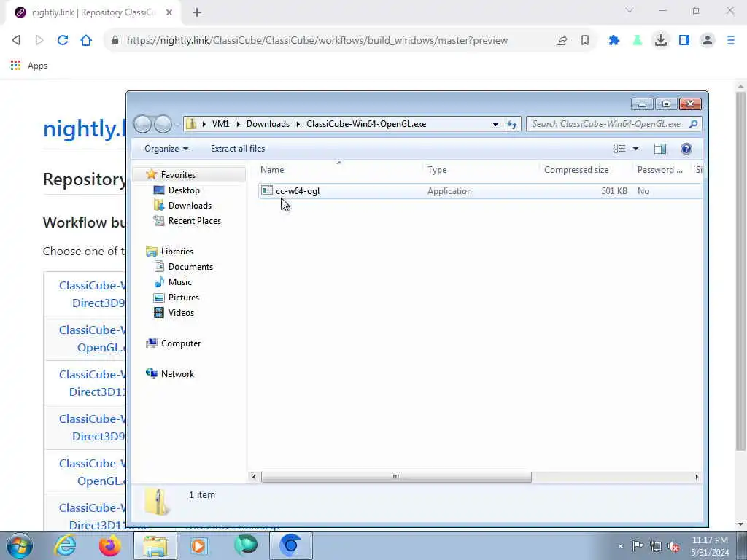Click Extract all files
Viewport: 747px width, 560px height.
[238, 149]
